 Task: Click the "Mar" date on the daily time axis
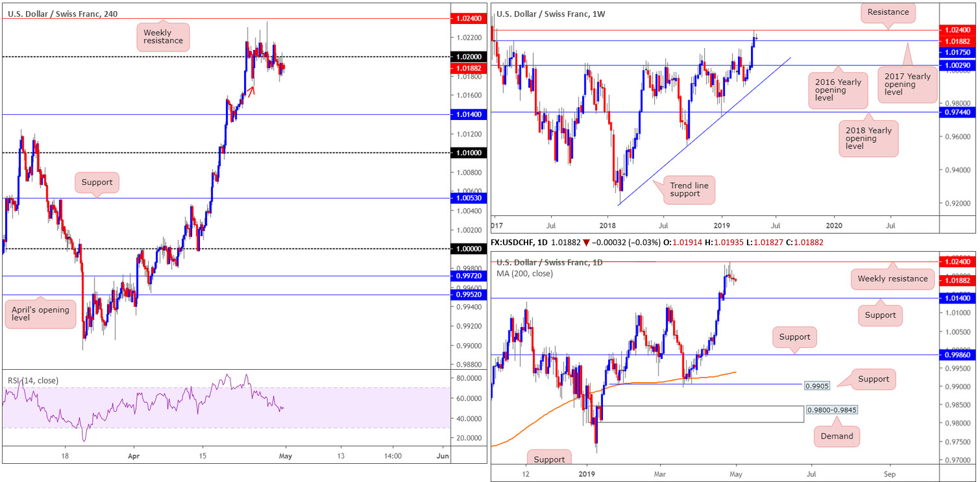pos(660,473)
